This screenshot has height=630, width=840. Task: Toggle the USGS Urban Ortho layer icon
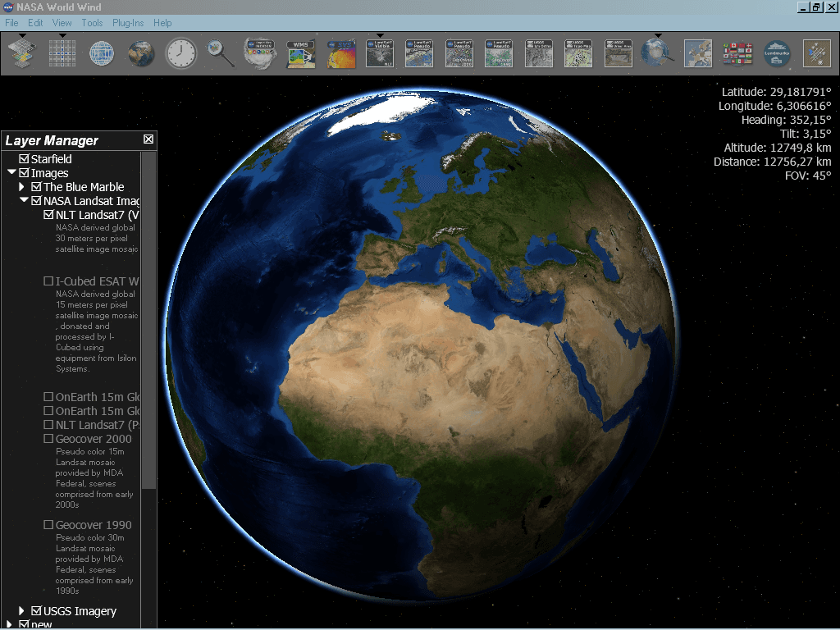pos(539,53)
